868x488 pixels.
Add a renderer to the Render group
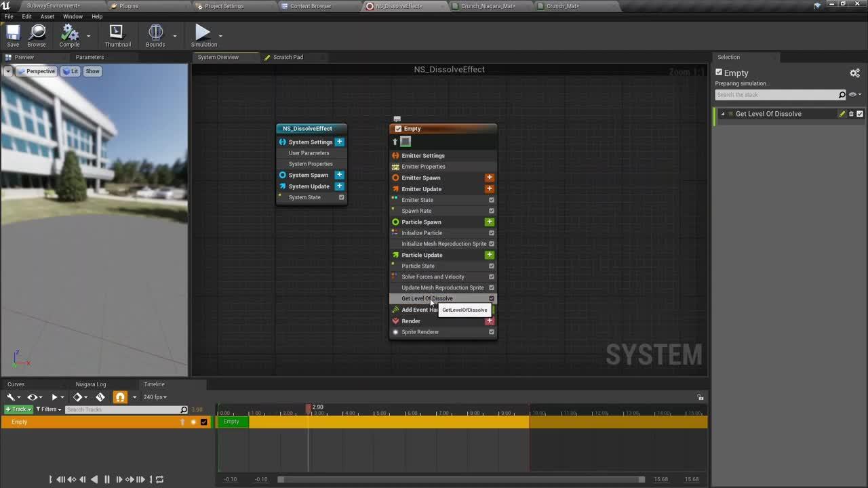tap(489, 321)
